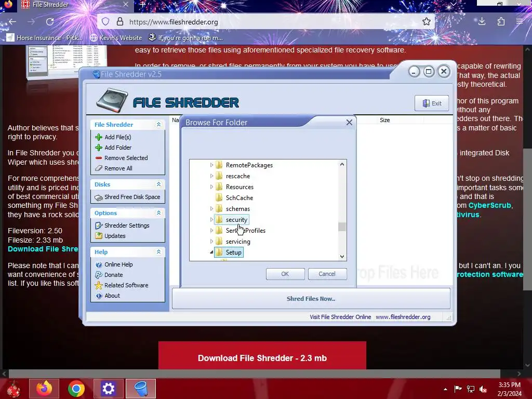Reload the fileshredder.org page
Viewport: 532px width, 399px height.
pyautogui.click(x=50, y=22)
